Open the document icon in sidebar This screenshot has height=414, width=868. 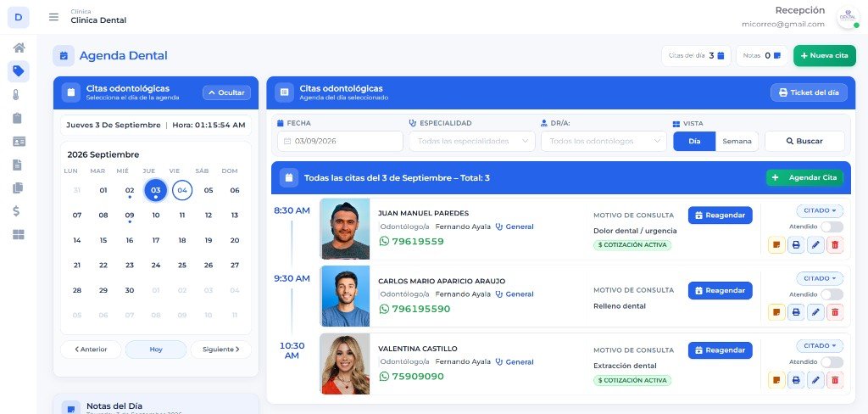[17, 165]
